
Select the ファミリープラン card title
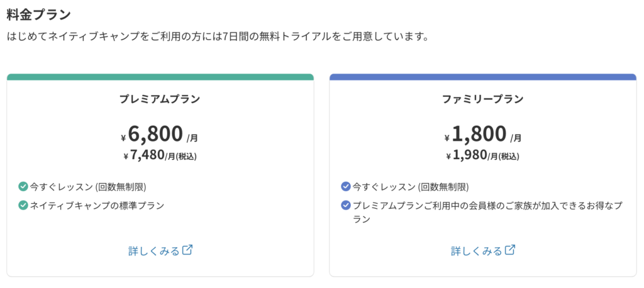click(483, 99)
